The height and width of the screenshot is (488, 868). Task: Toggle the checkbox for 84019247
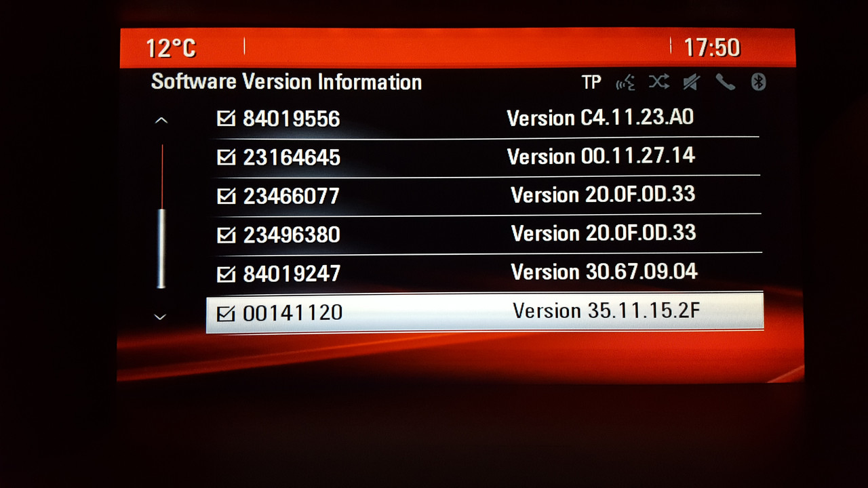(x=226, y=273)
